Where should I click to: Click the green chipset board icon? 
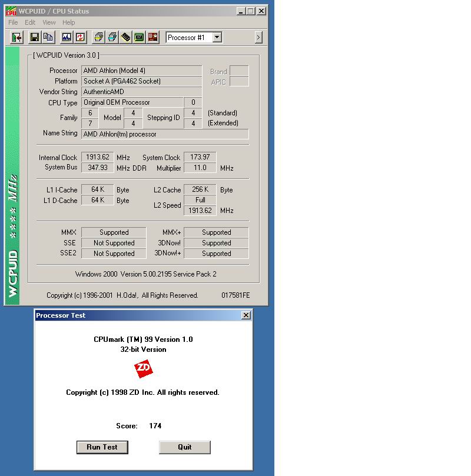click(139, 37)
